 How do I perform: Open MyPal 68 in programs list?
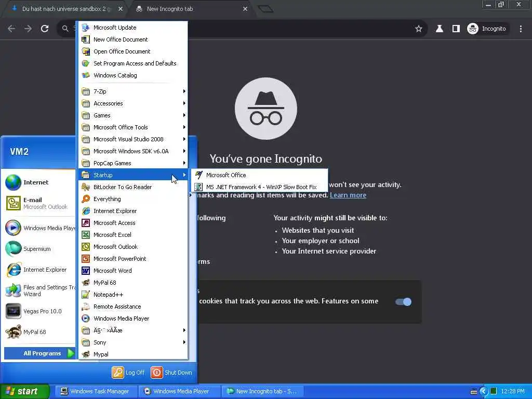point(133,282)
